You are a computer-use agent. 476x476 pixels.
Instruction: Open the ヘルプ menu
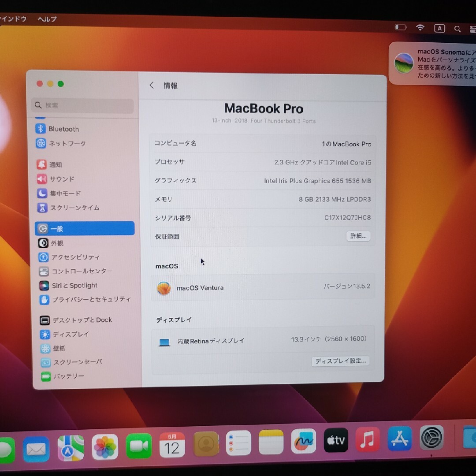[47, 19]
